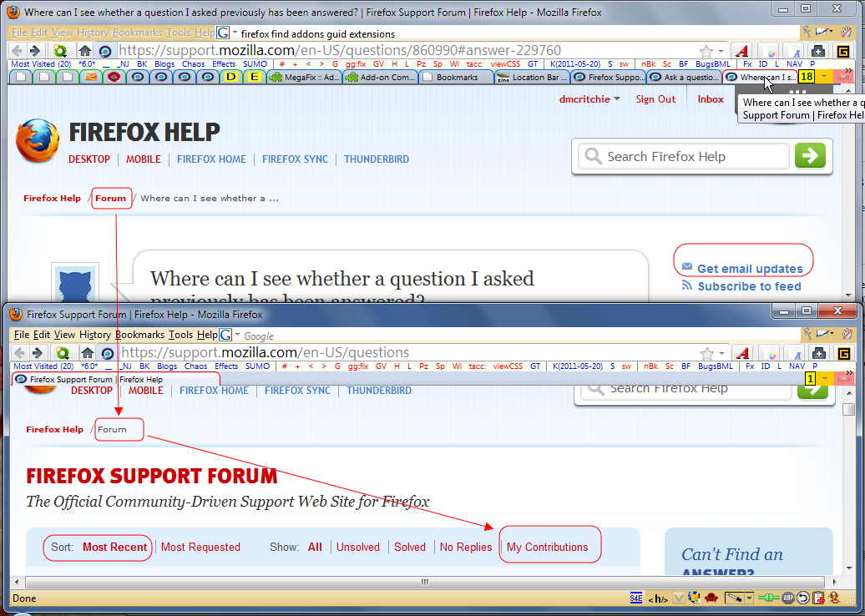Click the clipboard with red plus status icon
865x616 pixels.
coord(818,598)
